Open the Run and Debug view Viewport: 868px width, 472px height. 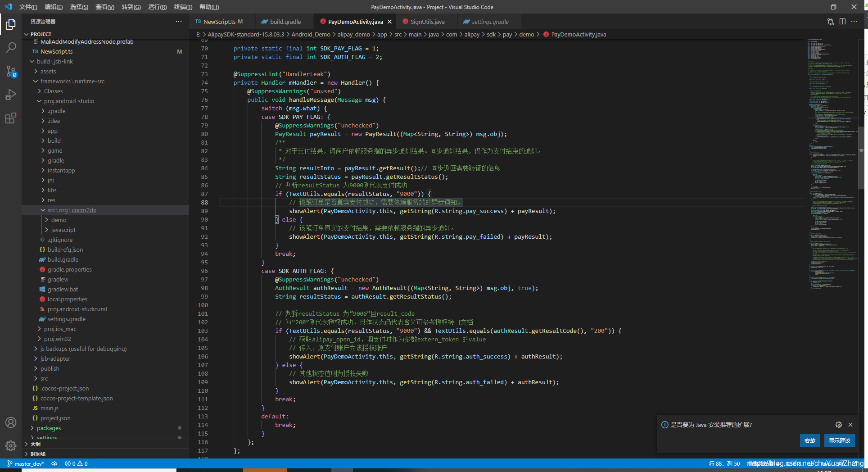(x=11, y=95)
